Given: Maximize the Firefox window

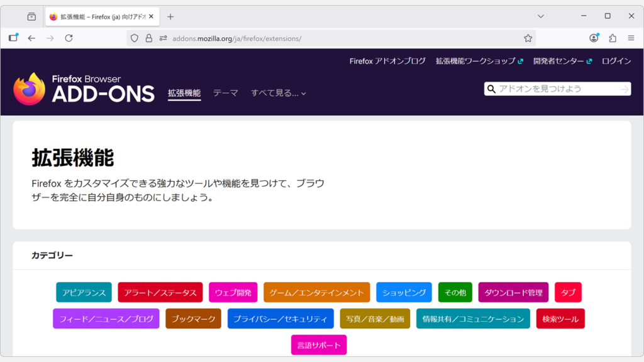Looking at the screenshot, I should click(x=608, y=16).
